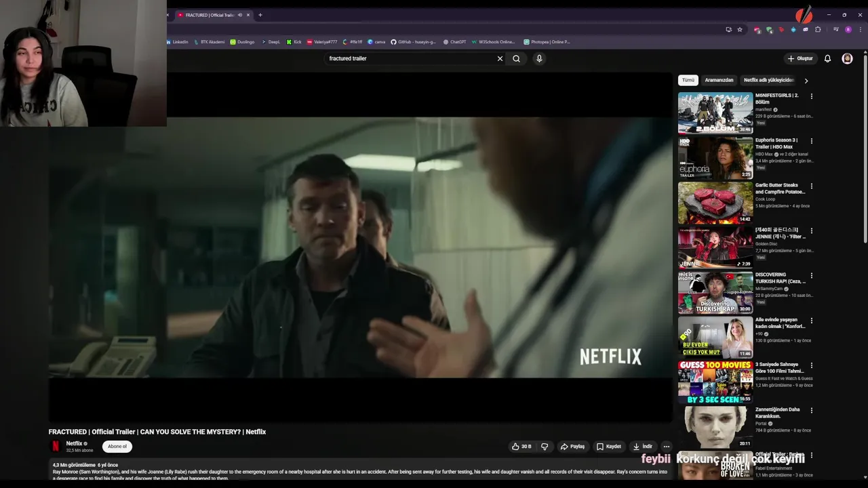868x488 pixels.
Task: Open the LinkedIn bookmark
Action: click(x=178, y=42)
